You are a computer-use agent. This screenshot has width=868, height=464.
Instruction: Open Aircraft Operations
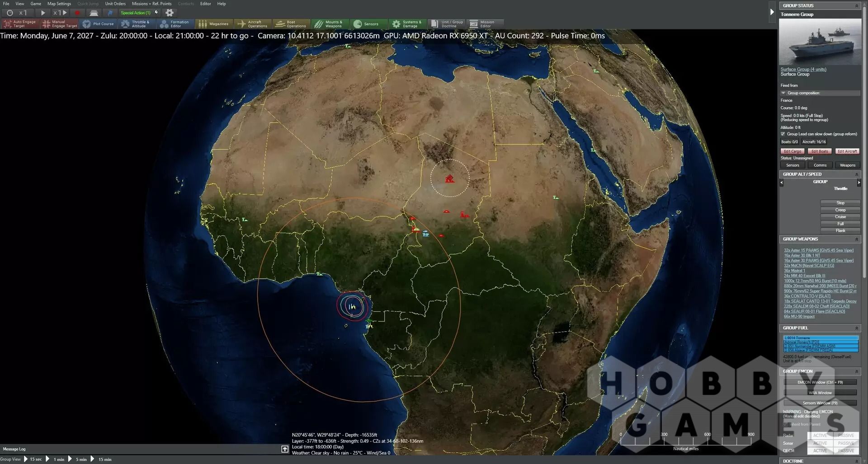coord(253,24)
